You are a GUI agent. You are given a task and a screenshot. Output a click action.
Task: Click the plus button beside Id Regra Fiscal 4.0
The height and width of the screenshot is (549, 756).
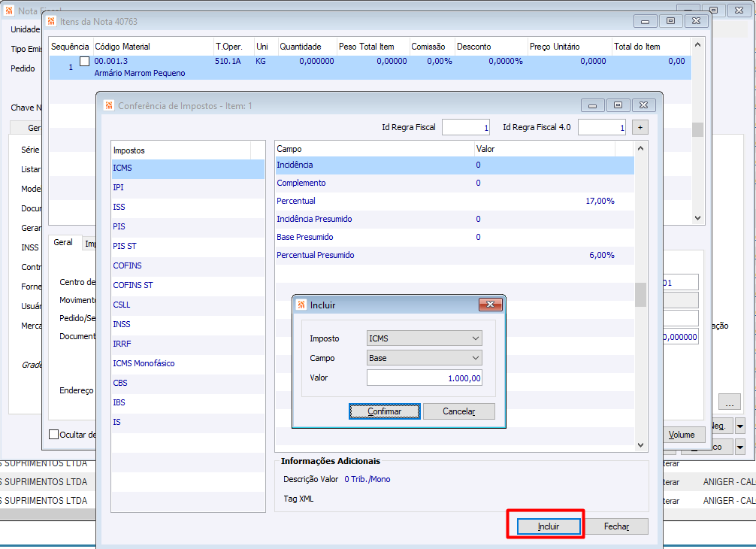[x=640, y=127]
